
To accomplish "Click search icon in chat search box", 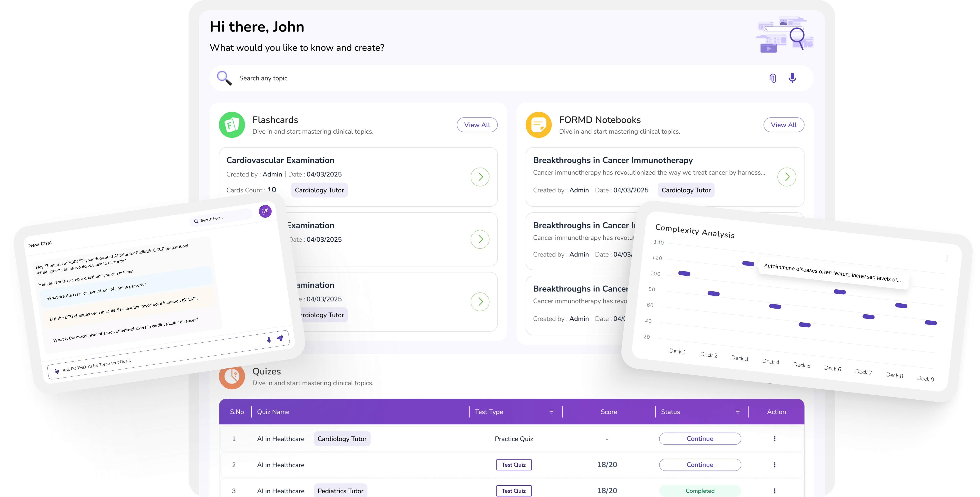I will (196, 221).
